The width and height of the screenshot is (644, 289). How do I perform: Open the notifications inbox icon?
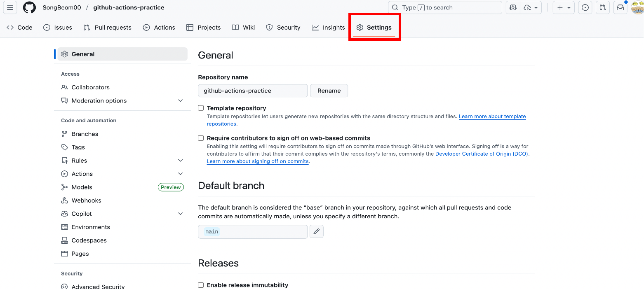[620, 7]
